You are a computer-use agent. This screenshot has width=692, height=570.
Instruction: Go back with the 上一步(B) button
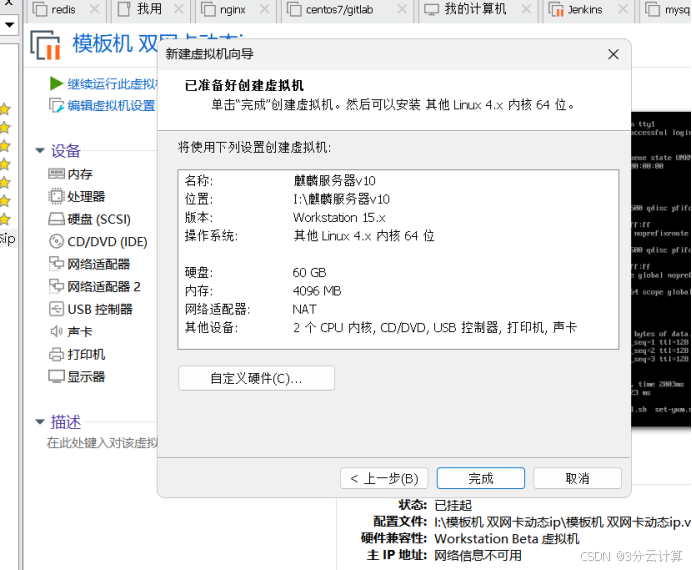coord(384,478)
